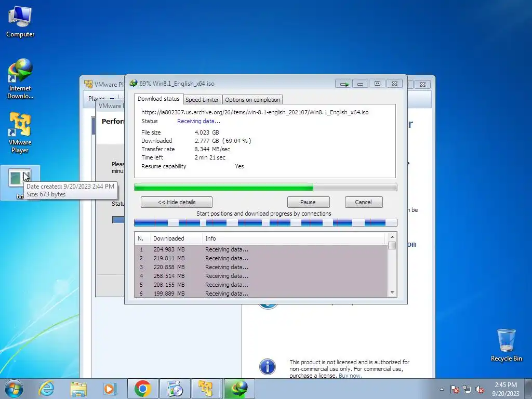Viewport: 532px width, 399px height.
Task: Click the blue info icon in VMware
Action: tap(268, 367)
